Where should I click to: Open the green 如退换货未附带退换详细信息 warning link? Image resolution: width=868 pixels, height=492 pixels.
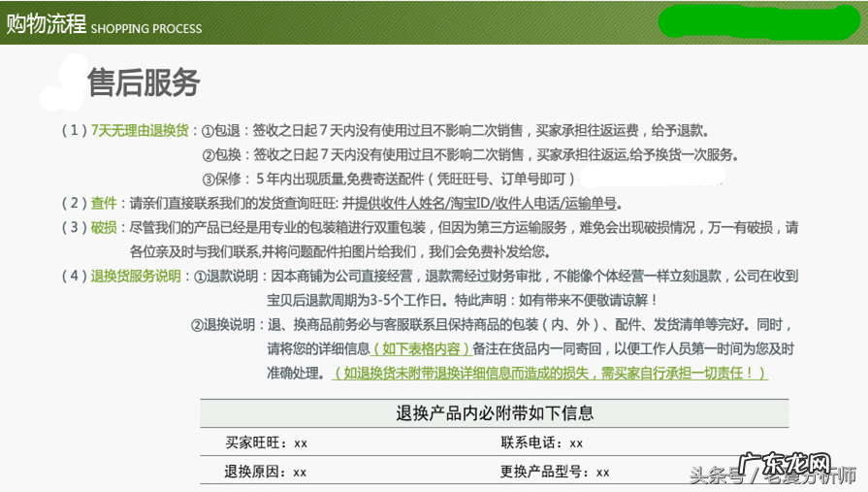[x=550, y=374]
